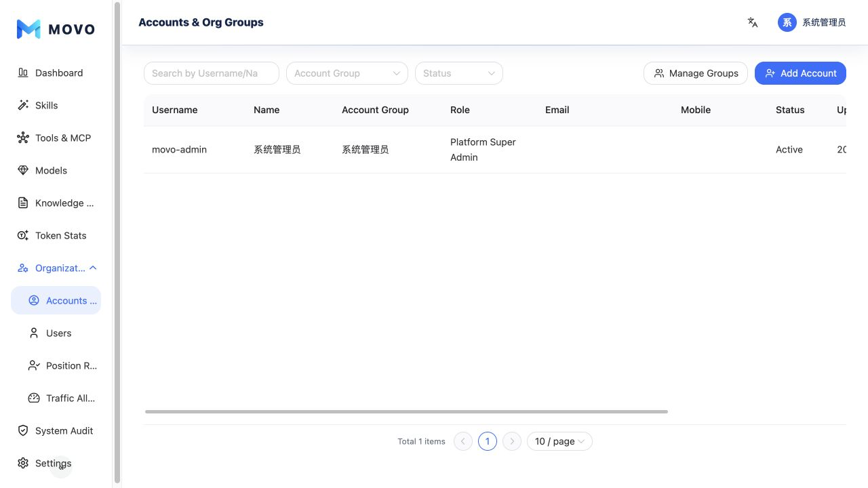Go to the next page arrow
This screenshot has width=868, height=488.
pos(512,441)
